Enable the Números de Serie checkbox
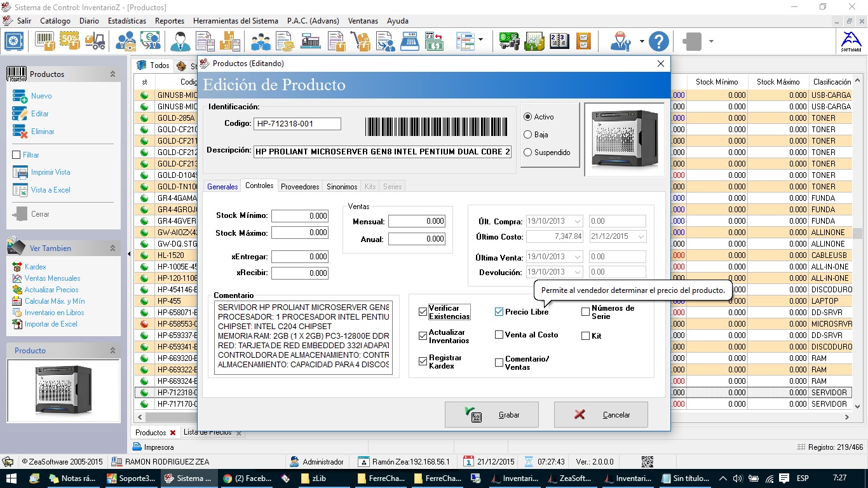The height and width of the screenshot is (488, 868). [586, 312]
